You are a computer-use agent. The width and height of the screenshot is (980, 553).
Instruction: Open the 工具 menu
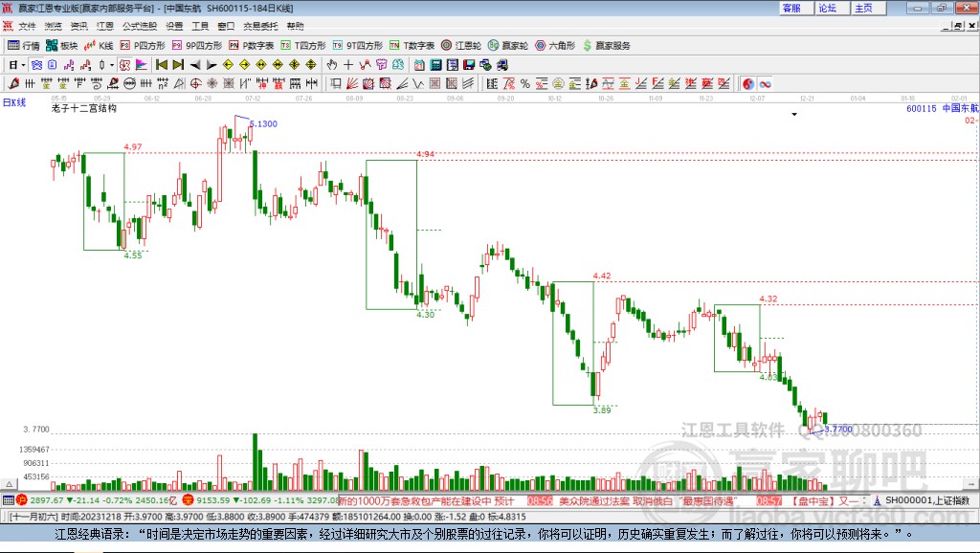click(x=200, y=26)
